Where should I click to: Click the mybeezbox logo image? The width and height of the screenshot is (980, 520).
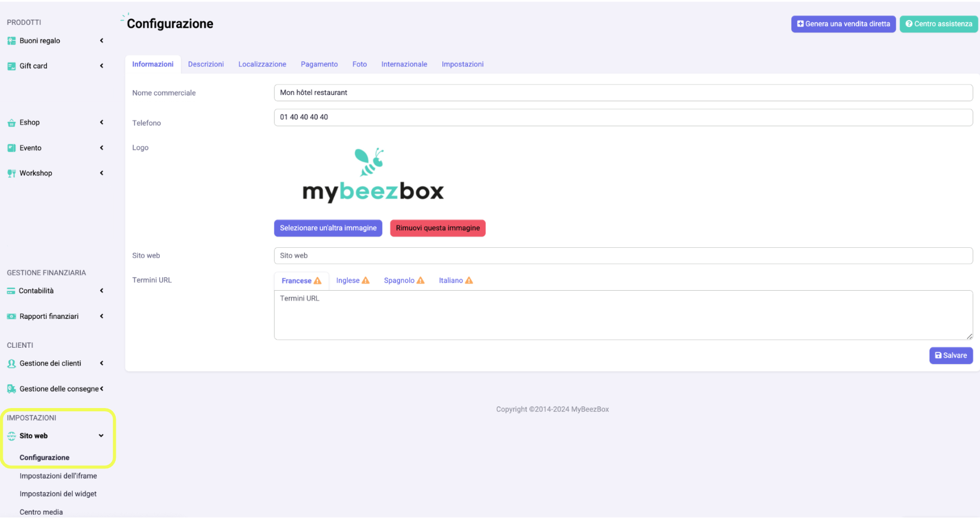pos(373,175)
